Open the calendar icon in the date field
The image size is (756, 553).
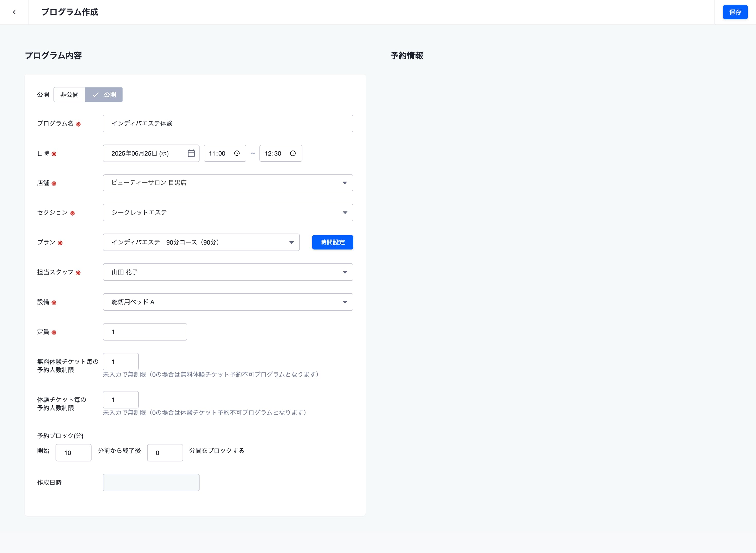click(191, 153)
